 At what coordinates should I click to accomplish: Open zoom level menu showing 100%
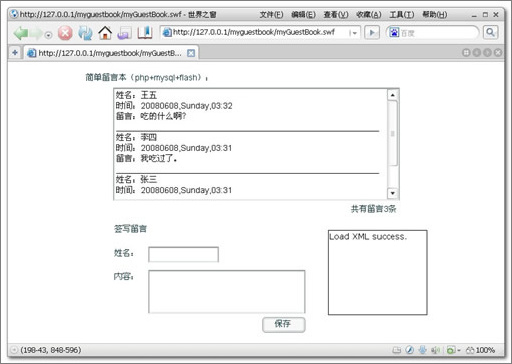[480, 350]
